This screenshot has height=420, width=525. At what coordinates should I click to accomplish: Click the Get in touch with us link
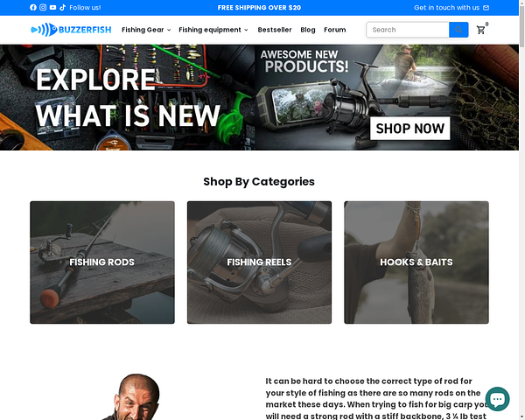tap(446, 8)
